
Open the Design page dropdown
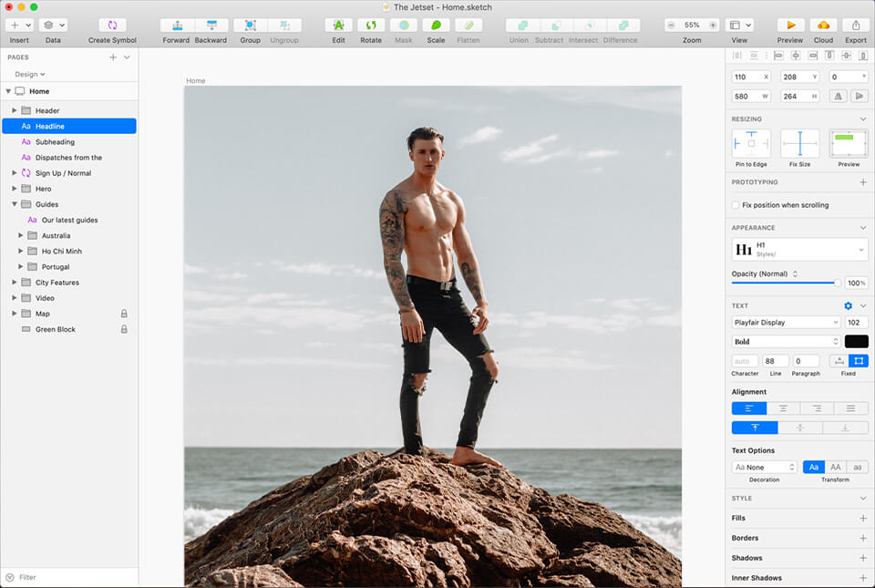(30, 74)
